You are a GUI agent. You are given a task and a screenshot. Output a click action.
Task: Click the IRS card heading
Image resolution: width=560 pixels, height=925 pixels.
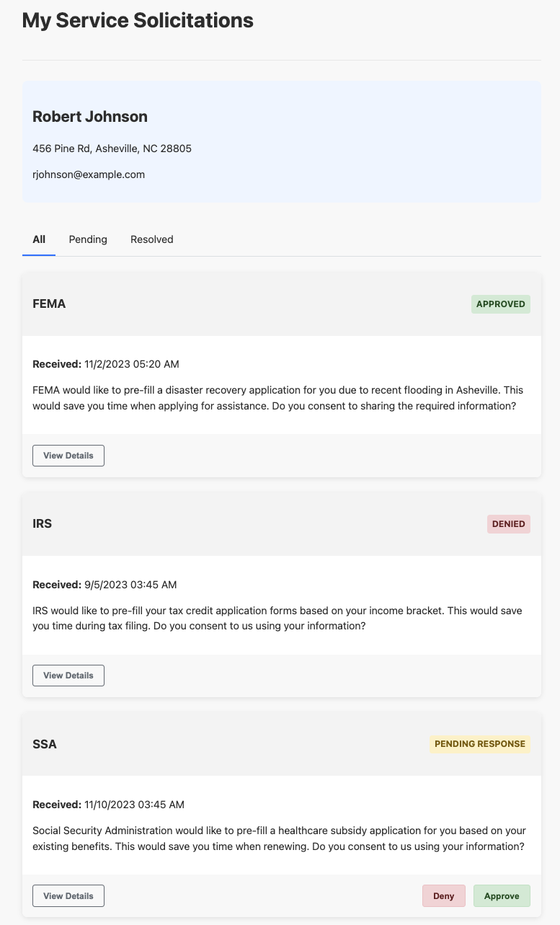coord(43,524)
